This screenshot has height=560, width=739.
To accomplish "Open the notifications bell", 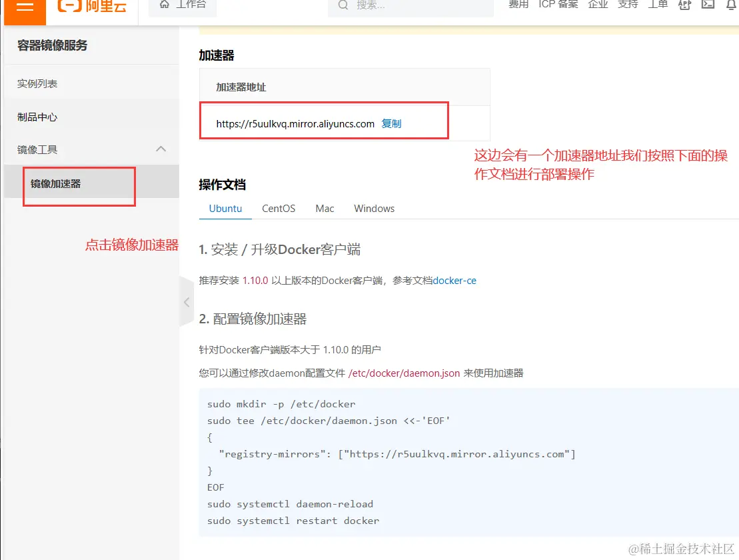I will 732,5.
